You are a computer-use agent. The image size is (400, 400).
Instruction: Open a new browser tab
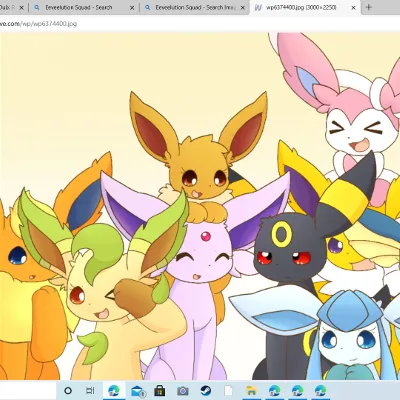[x=368, y=7]
